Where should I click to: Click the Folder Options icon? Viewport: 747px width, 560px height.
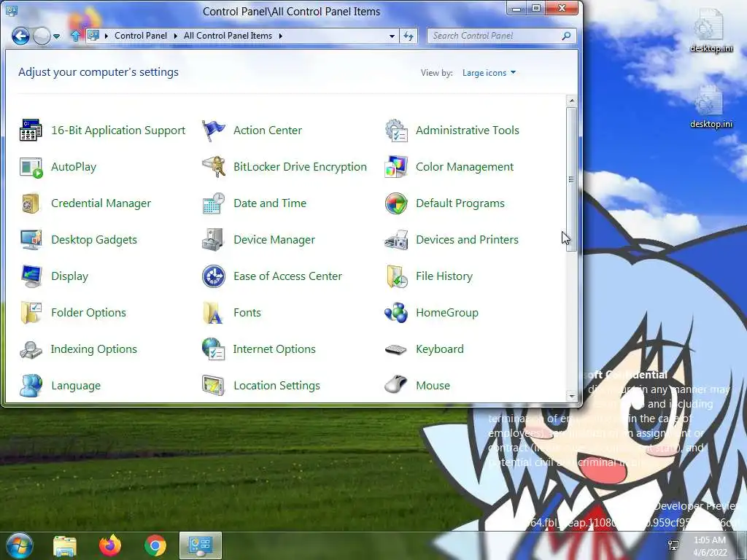point(31,312)
